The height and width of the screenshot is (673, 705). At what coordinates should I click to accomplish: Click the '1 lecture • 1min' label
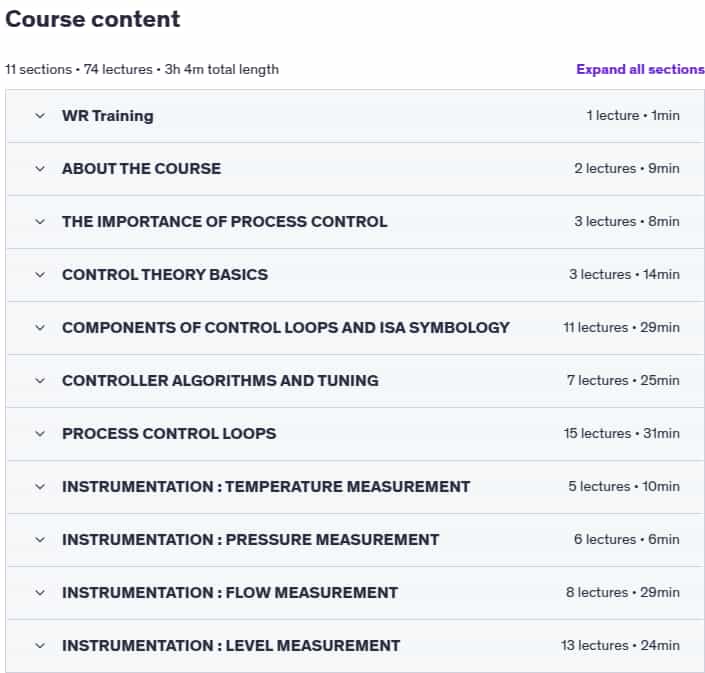pyautogui.click(x=633, y=116)
